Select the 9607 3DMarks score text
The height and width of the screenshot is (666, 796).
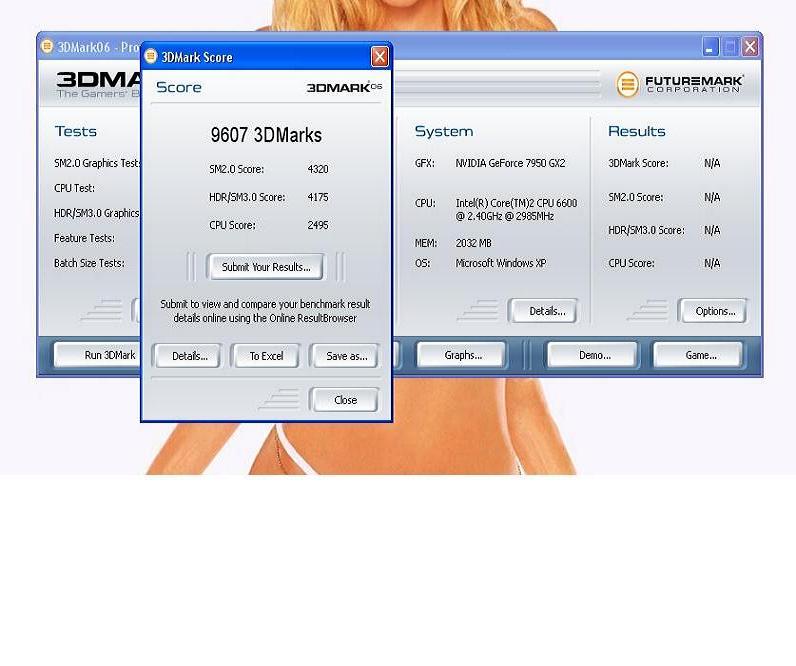click(266, 135)
